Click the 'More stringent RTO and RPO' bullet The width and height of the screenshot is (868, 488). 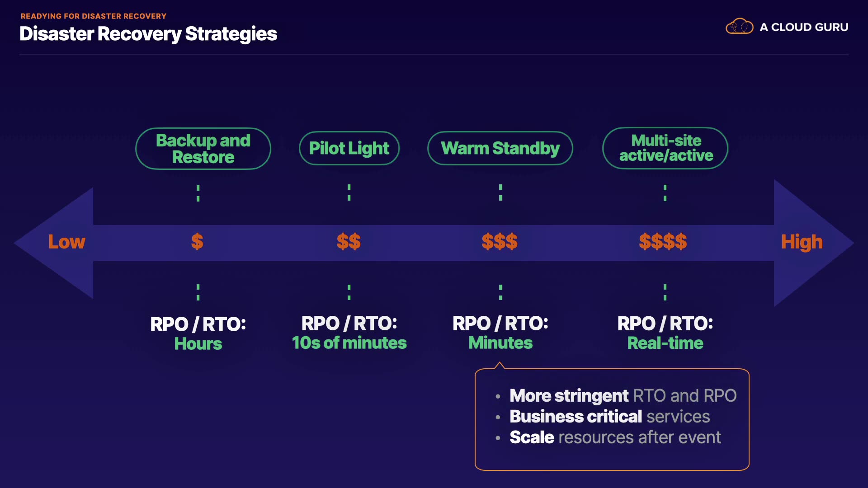623,396
